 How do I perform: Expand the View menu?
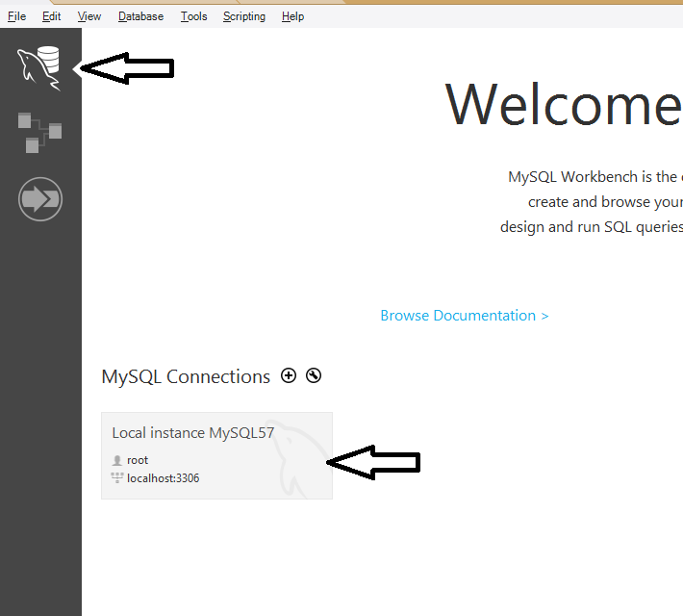click(89, 16)
